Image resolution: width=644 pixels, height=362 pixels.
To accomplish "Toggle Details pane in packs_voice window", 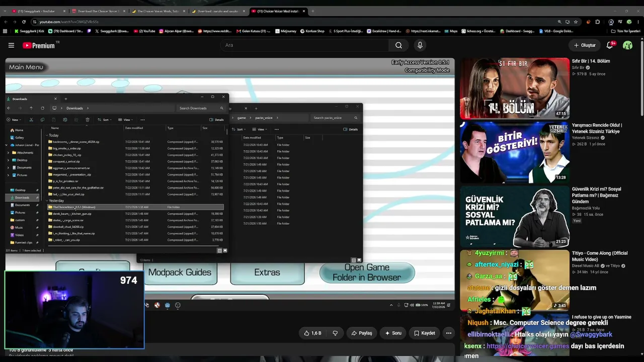I will tap(350, 129).
